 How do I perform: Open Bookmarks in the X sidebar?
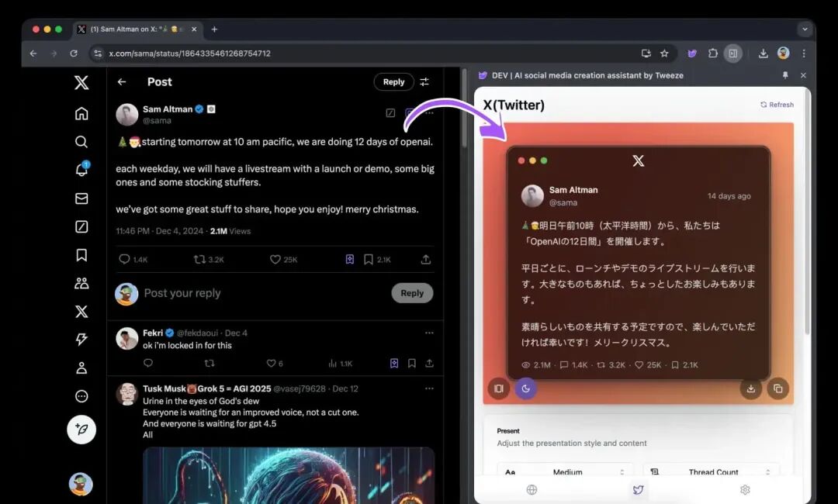(x=81, y=254)
